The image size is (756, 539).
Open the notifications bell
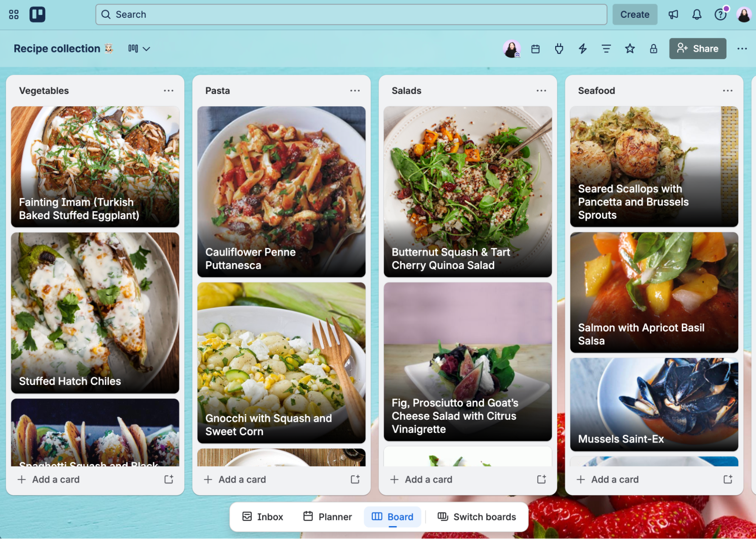pos(697,14)
